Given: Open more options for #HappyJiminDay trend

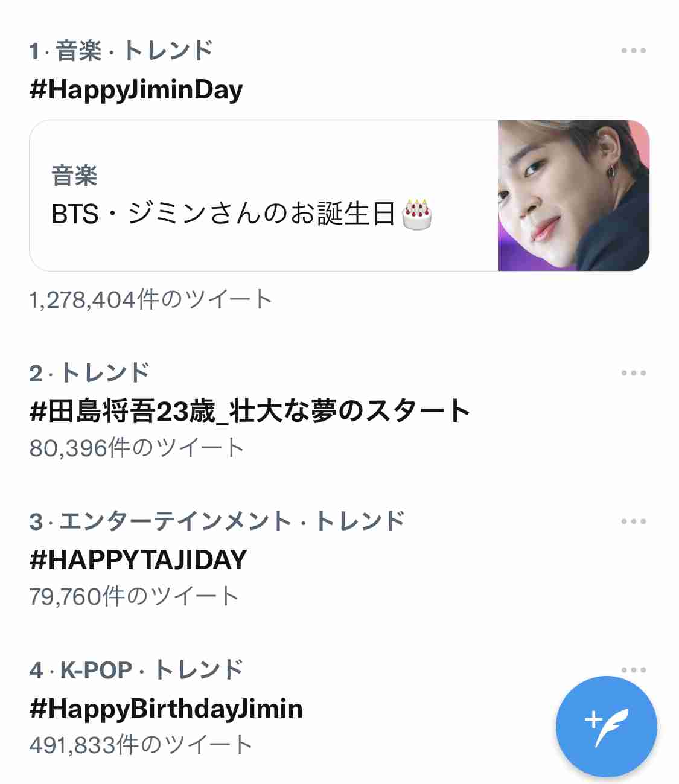Looking at the screenshot, I should [x=633, y=51].
